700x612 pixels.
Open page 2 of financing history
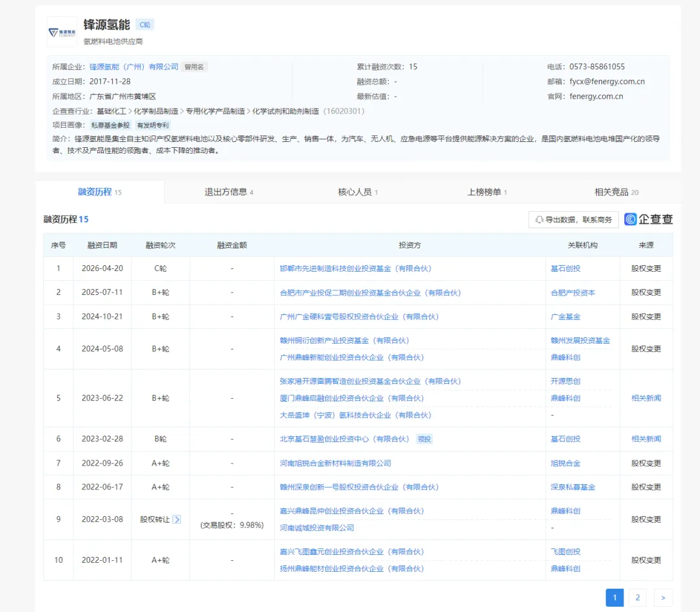click(x=638, y=597)
